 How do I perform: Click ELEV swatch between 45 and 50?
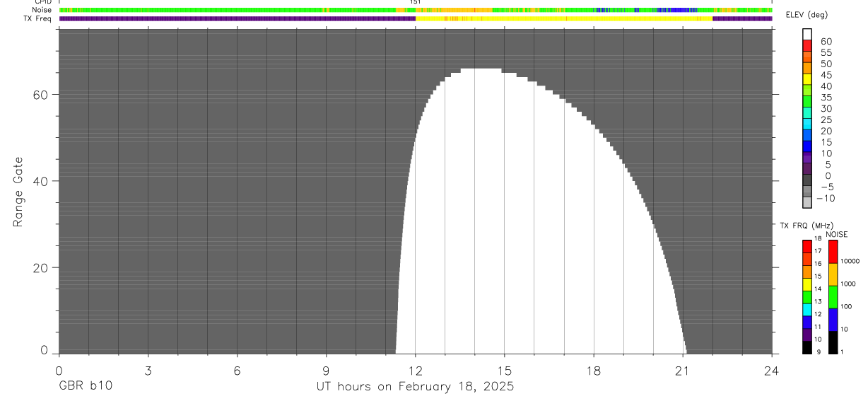point(807,69)
